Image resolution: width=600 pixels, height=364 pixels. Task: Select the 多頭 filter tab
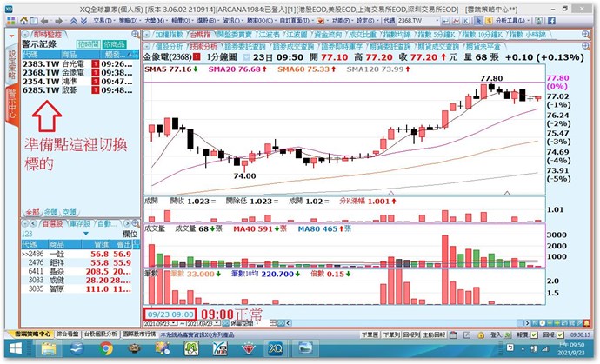coord(52,212)
